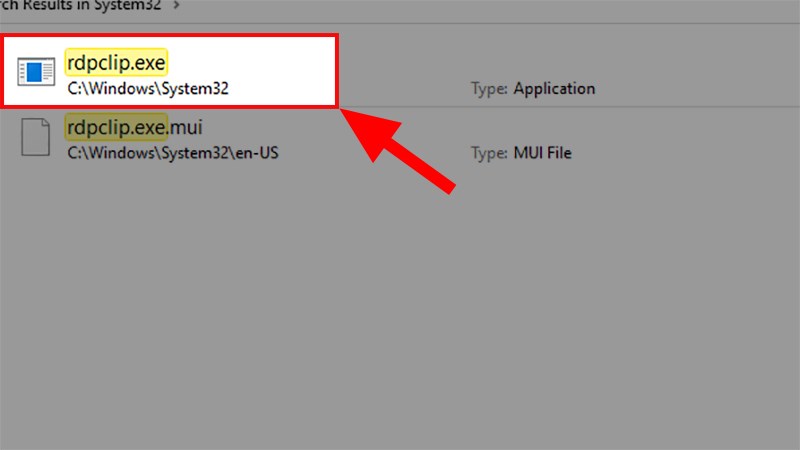This screenshot has width=800, height=450.
Task: Click the 'Type: Application' label
Action: (x=533, y=89)
